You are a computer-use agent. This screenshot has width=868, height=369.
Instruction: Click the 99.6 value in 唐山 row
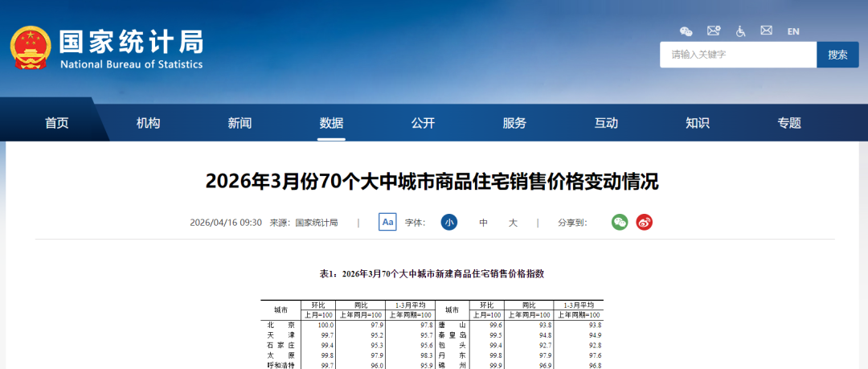pyautogui.click(x=496, y=326)
